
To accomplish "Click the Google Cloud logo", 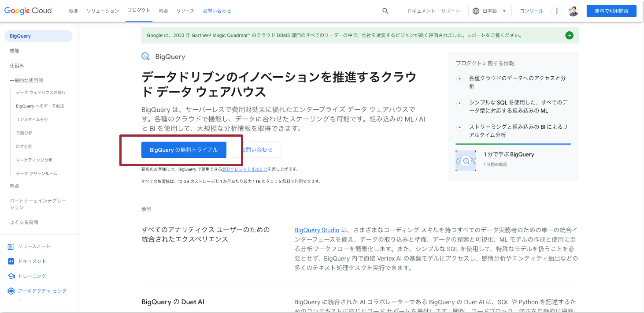I will coord(28,11).
